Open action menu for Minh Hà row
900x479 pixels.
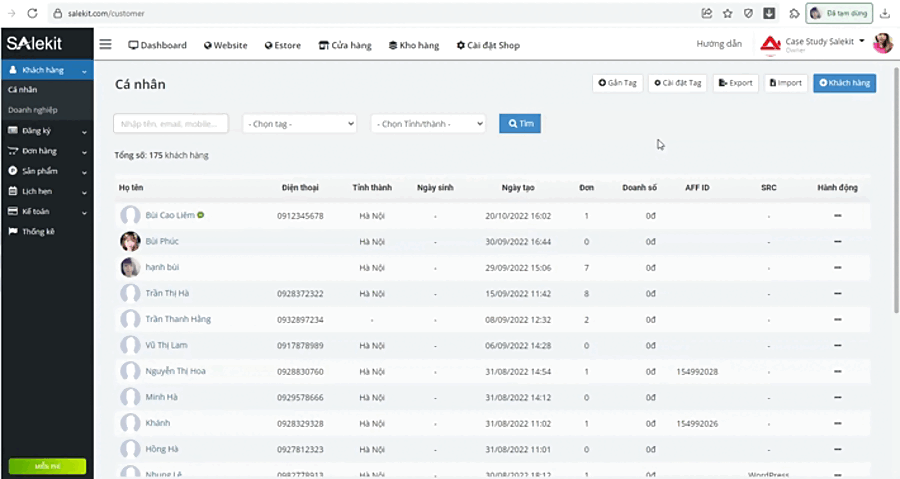click(x=837, y=397)
